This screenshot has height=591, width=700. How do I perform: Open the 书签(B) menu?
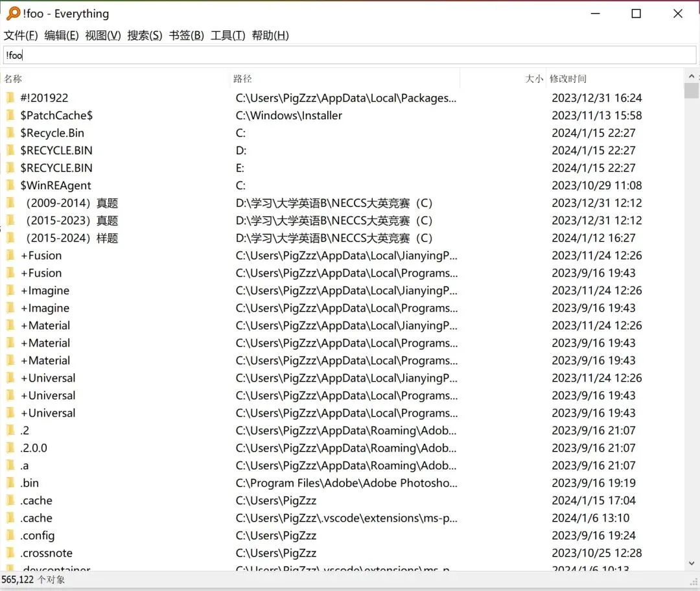point(186,35)
